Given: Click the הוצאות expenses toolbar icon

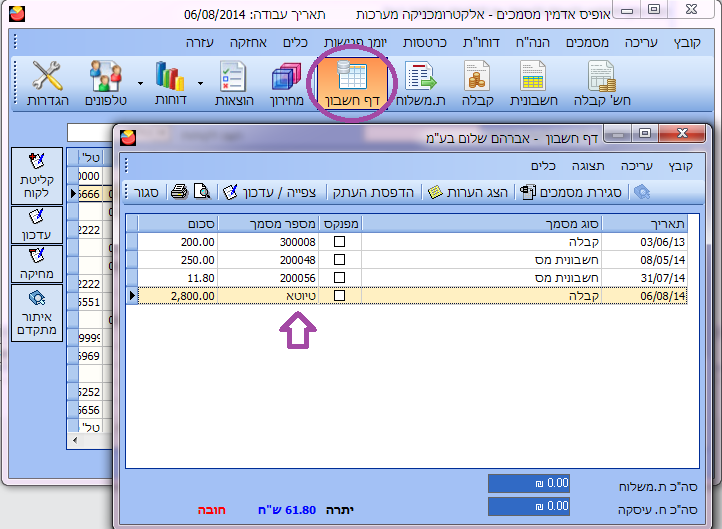Looking at the screenshot, I should [234, 85].
